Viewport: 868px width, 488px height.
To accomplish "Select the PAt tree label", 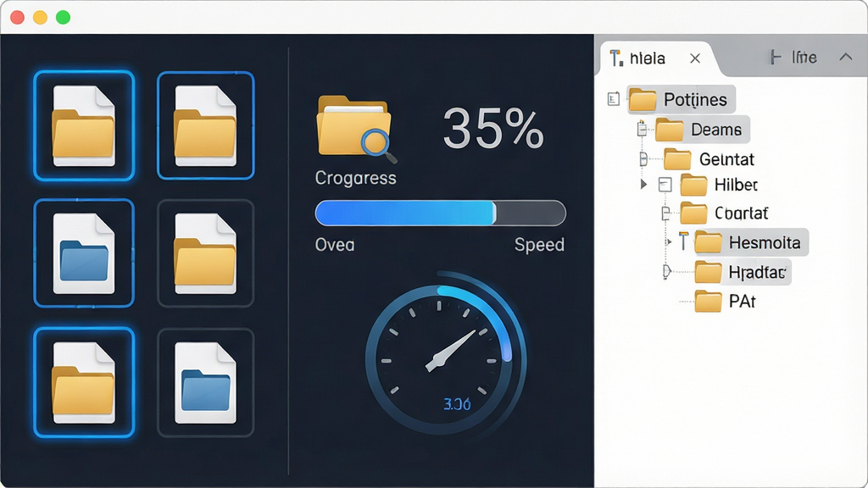I will point(743,302).
